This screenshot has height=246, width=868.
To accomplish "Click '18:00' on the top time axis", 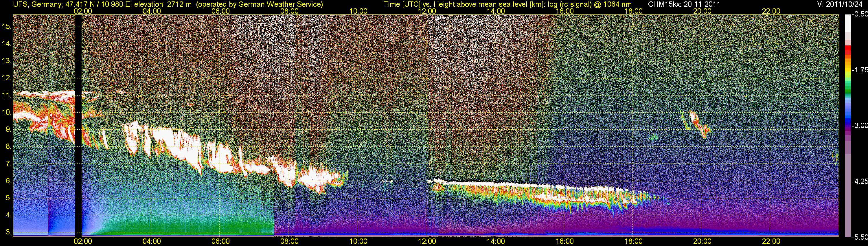I will tap(633, 11).
